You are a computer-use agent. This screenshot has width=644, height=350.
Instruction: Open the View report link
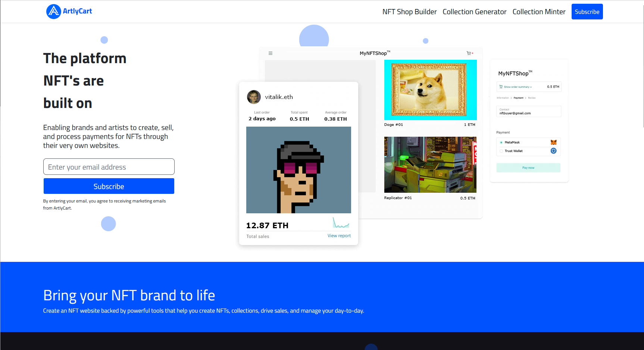pyautogui.click(x=339, y=235)
